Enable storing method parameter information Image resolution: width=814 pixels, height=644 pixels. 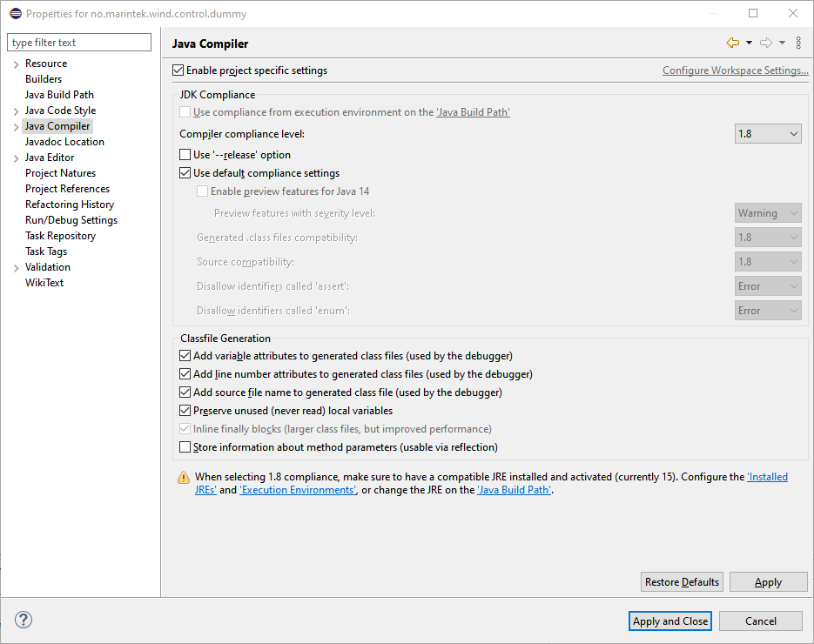(185, 446)
